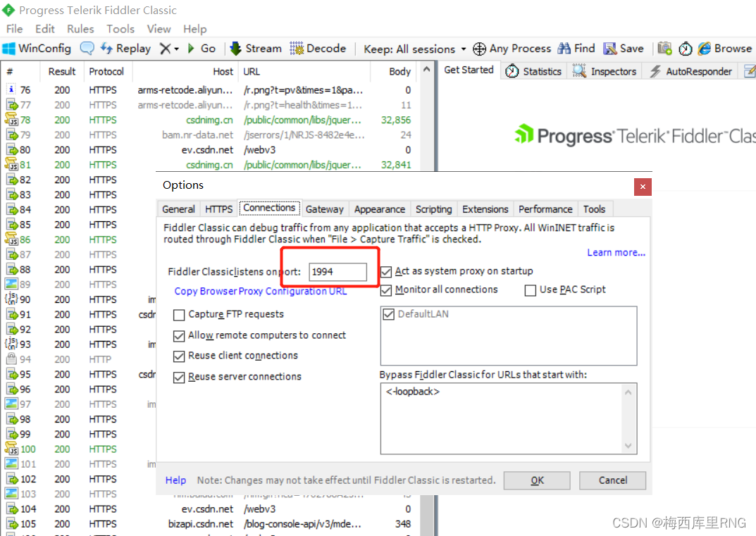Switch to the AutoResponder tab
Image resolution: width=756 pixels, height=536 pixels.
coord(691,71)
